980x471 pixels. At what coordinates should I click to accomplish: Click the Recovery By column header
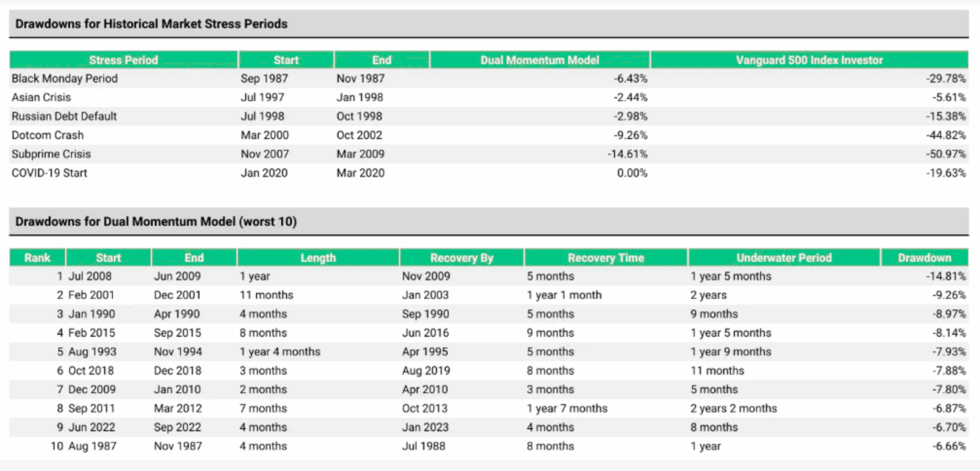pos(462,258)
